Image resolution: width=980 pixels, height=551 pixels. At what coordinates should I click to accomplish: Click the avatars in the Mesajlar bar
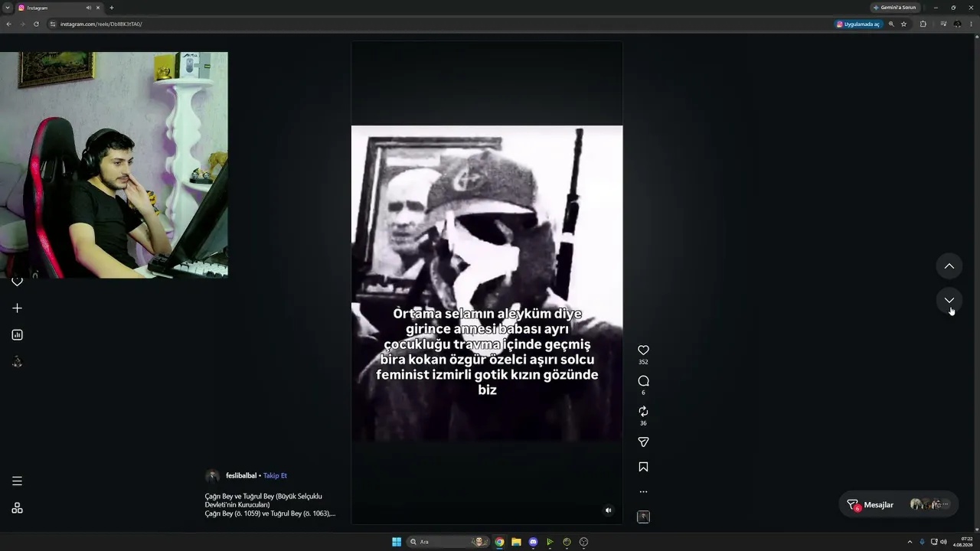(x=929, y=505)
